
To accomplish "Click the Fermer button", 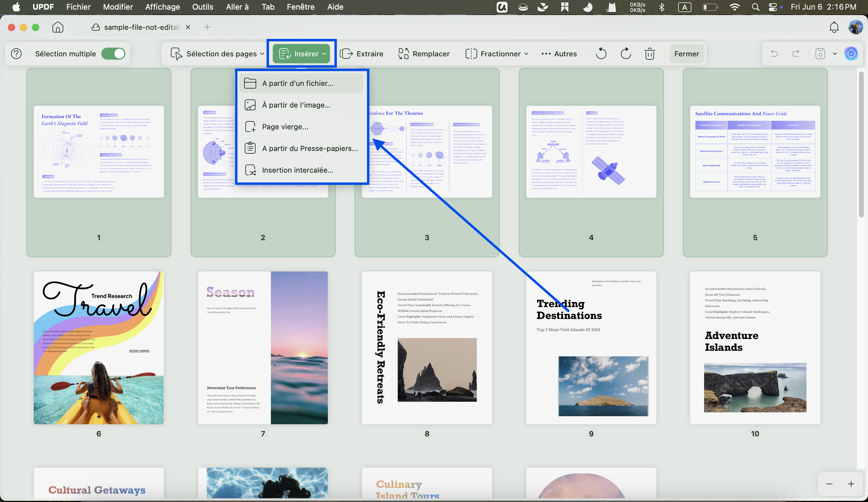I will coord(687,54).
